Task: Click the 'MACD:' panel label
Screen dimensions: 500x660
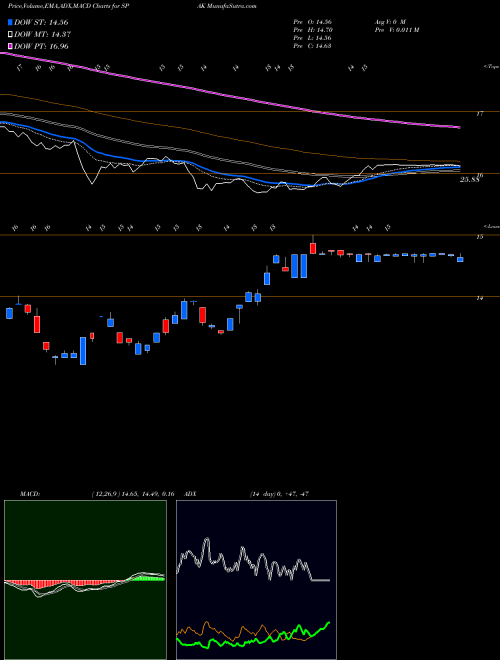Action: point(29,494)
